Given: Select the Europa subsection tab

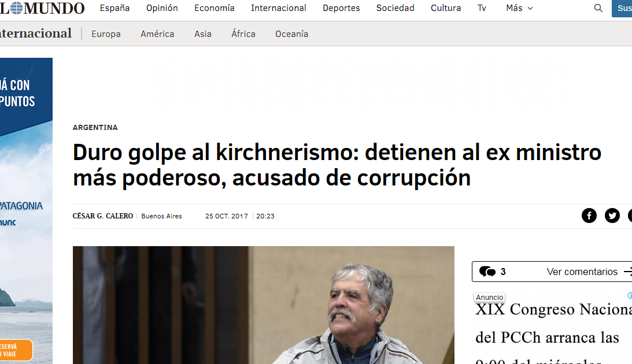Looking at the screenshot, I should 106,34.
